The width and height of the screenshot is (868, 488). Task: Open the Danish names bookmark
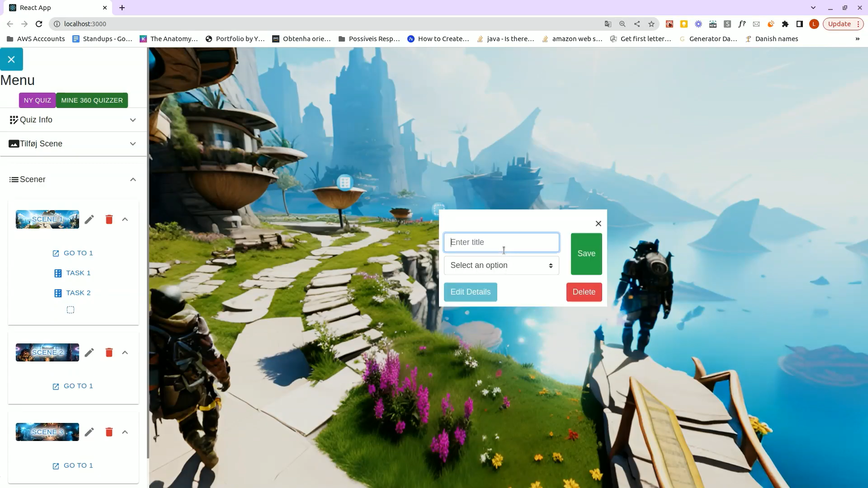pyautogui.click(x=772, y=39)
